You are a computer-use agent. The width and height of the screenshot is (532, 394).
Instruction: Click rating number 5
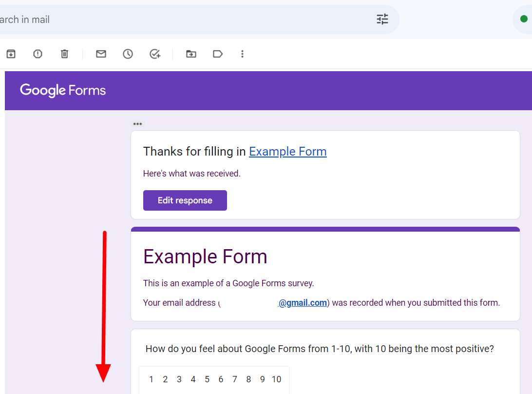(x=207, y=379)
